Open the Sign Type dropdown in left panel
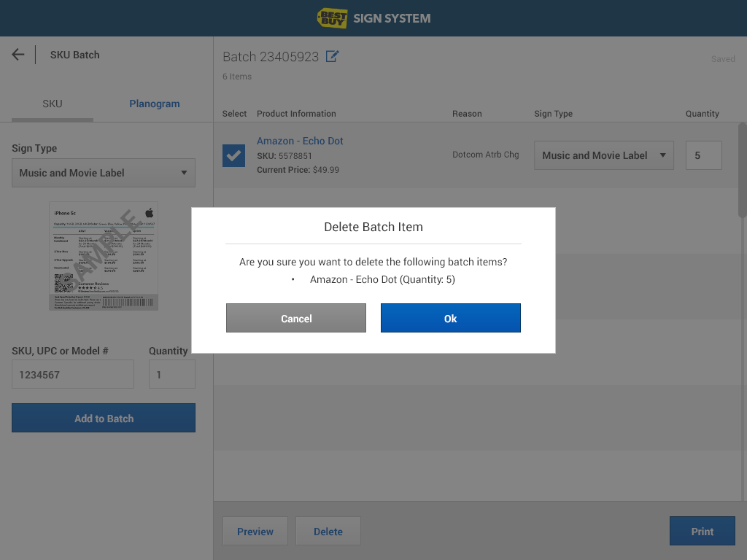This screenshot has height=560, width=747. [x=104, y=173]
